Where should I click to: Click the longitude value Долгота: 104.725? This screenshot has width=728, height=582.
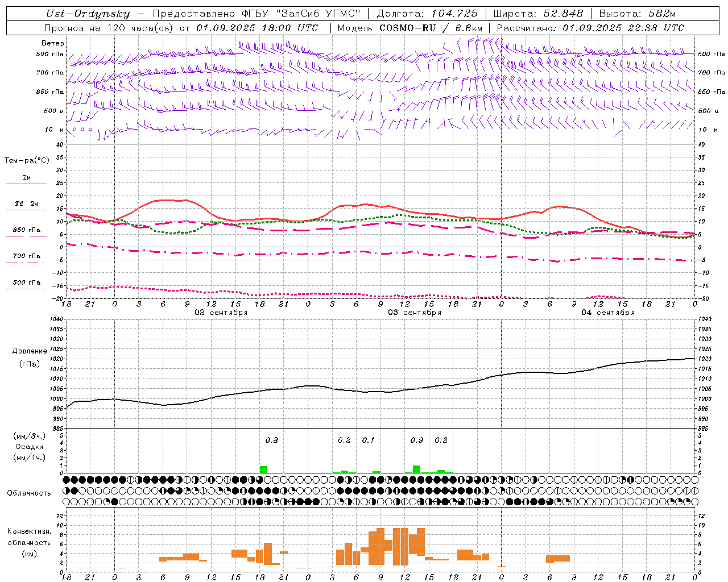(427, 14)
